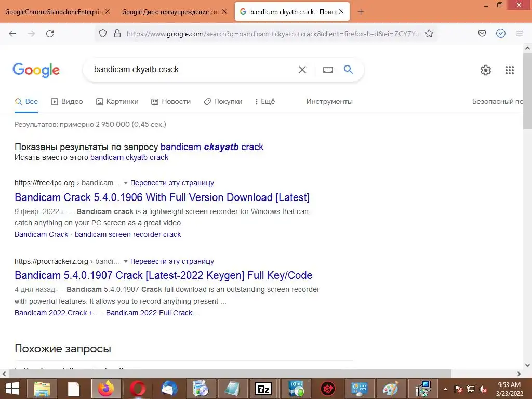Viewport: 532px width, 399px height.
Task: Open File Explorer from the taskbar
Action: [x=42, y=389]
